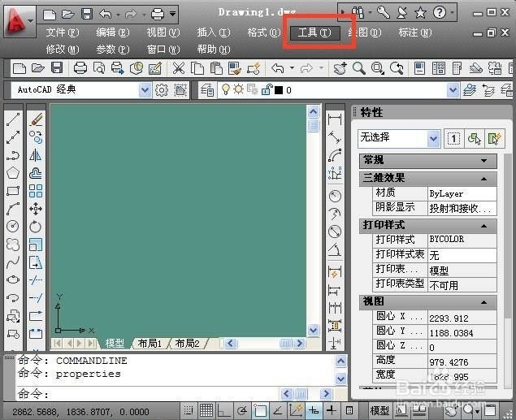Collapse the 三维效果 section
516x420 pixels.
[483, 179]
